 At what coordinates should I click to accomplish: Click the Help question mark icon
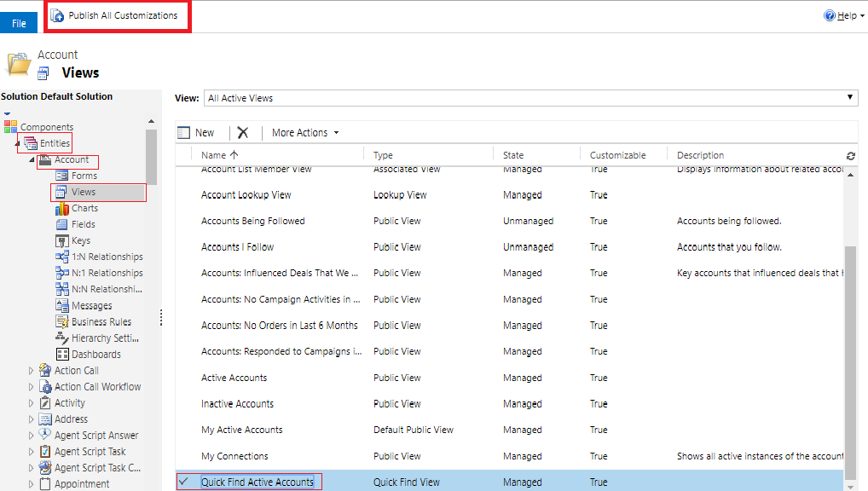(829, 15)
